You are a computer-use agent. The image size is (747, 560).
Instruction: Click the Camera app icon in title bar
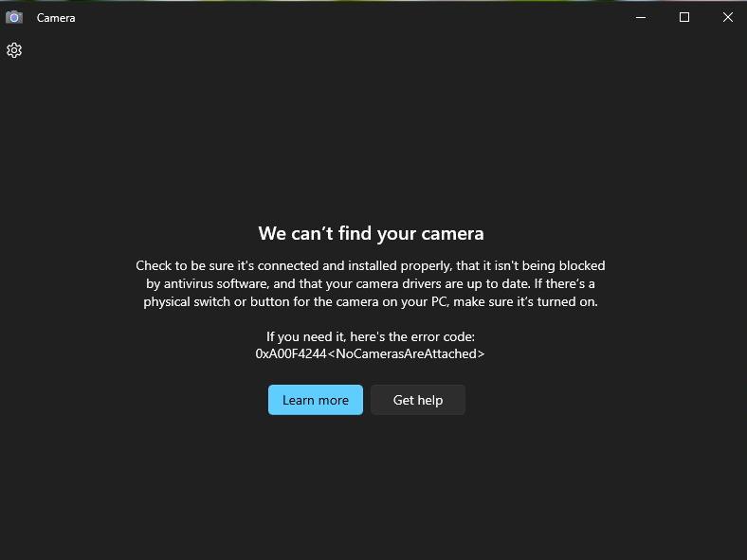pos(14,18)
